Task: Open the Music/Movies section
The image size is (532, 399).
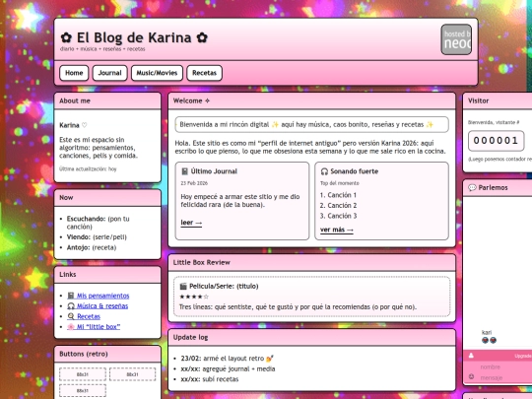Action: (157, 73)
